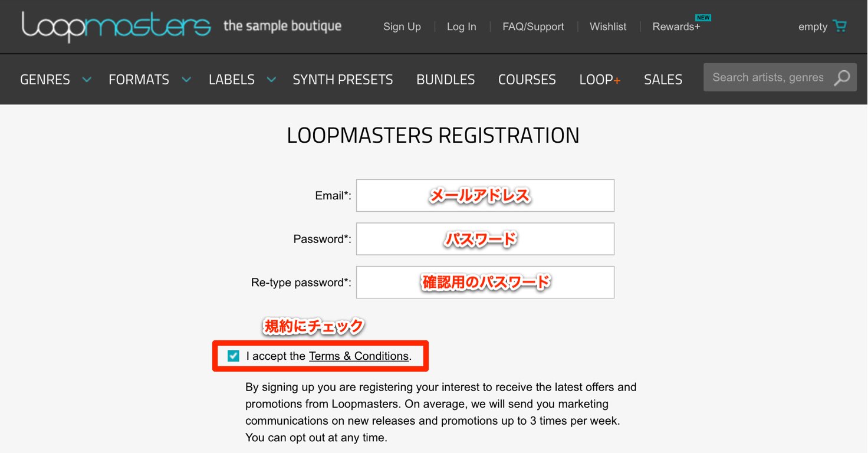Open the BUNDLES menu item
This screenshot has height=453, width=868.
pyautogui.click(x=445, y=80)
